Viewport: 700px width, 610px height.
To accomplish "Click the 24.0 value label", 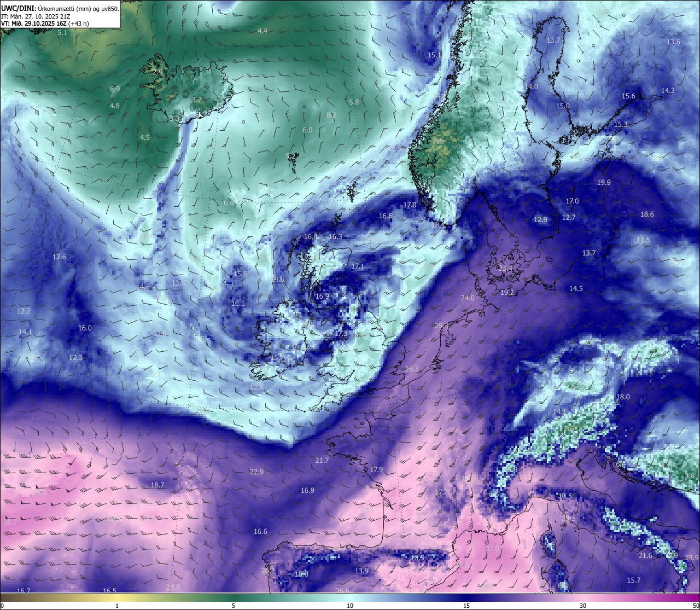I will click(x=468, y=298).
